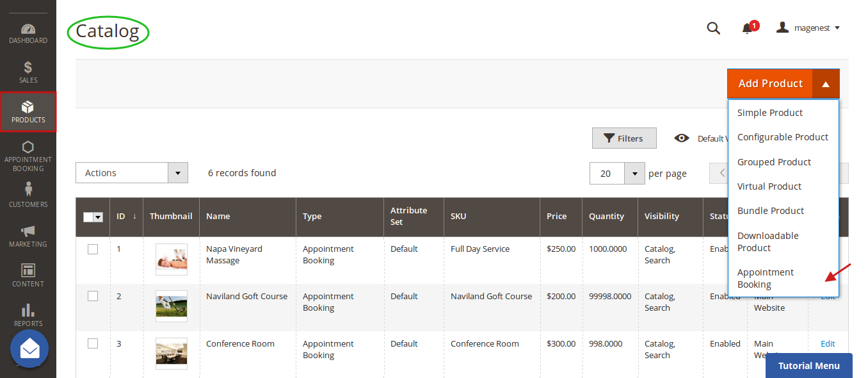Click the Conference Room product thumbnail

coord(172,353)
